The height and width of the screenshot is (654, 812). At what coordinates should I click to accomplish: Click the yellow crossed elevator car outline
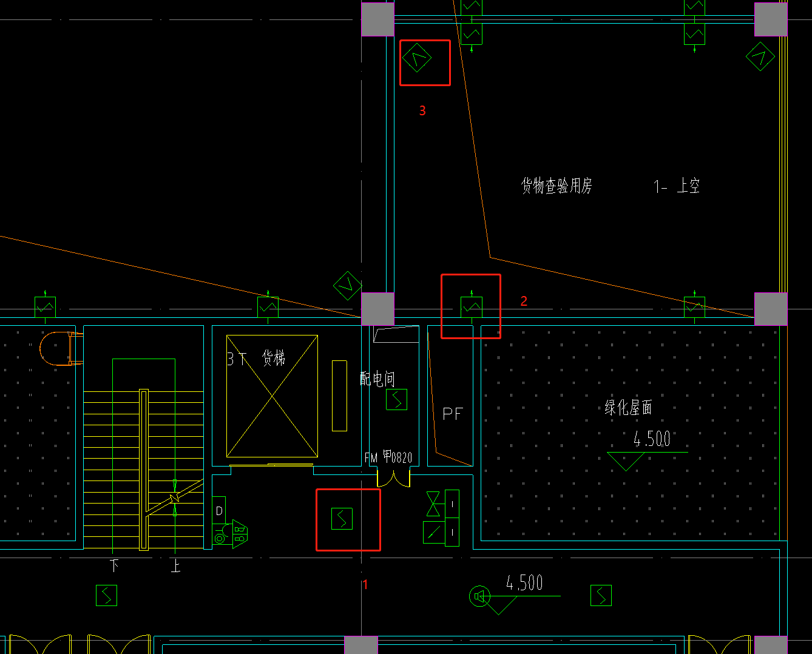pos(272,396)
